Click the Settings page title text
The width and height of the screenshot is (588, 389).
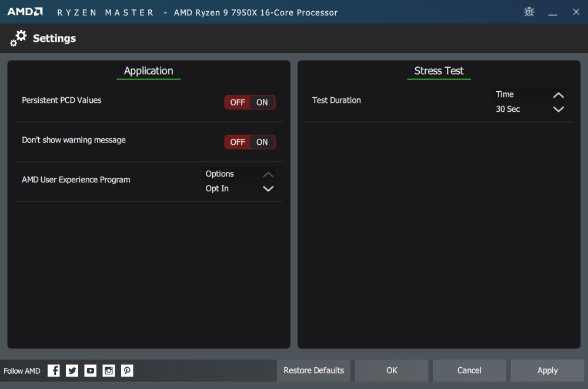coord(54,38)
